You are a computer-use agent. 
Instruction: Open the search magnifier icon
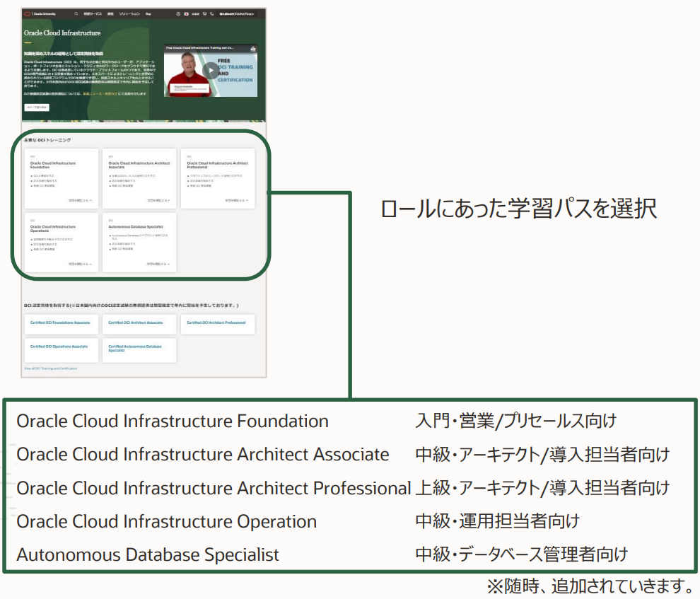click(76, 14)
